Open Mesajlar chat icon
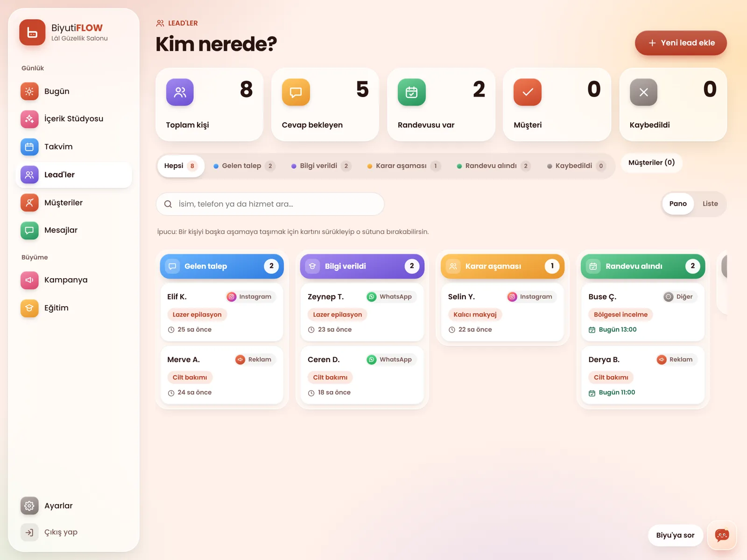The width and height of the screenshot is (747, 560). coord(29,231)
